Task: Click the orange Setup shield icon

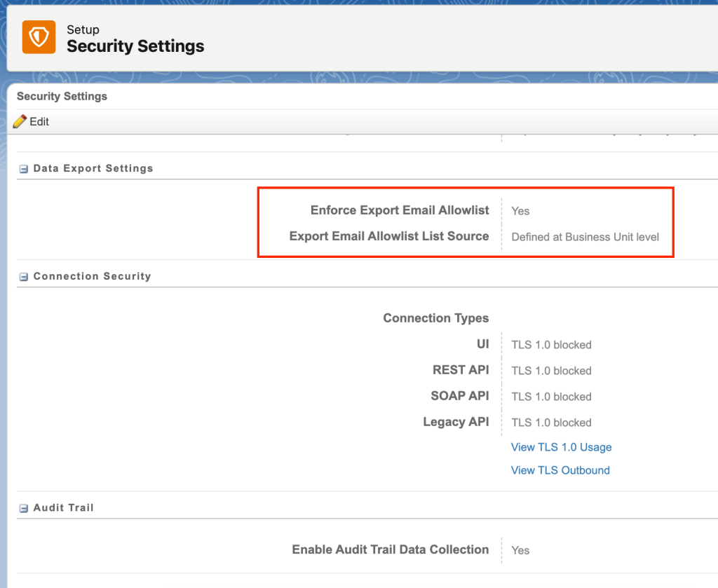Action: (39, 36)
